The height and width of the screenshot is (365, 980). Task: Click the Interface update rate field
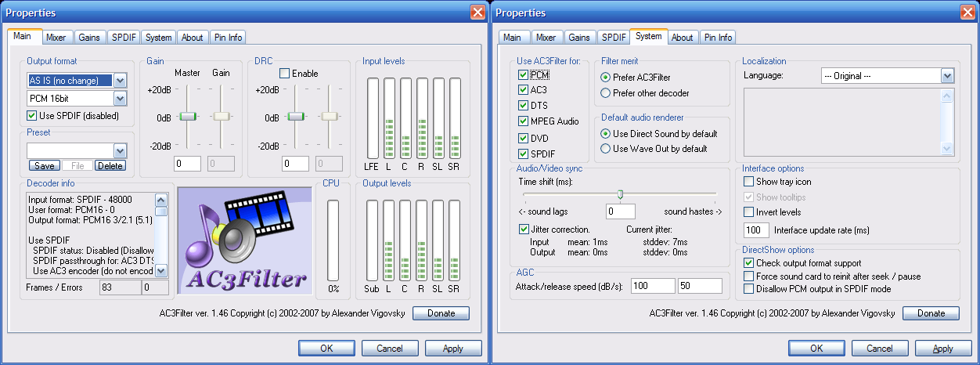(x=756, y=230)
